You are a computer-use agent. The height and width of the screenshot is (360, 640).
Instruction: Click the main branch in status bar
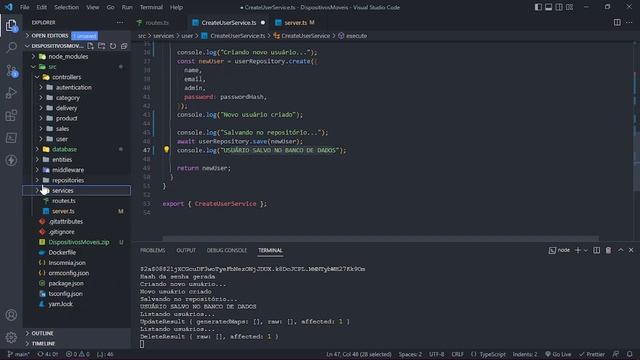[19, 354]
